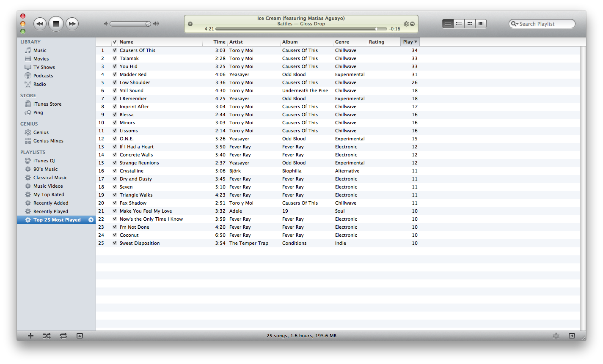603x364 pixels.
Task: Click the previous track rewind button
Action: click(40, 24)
